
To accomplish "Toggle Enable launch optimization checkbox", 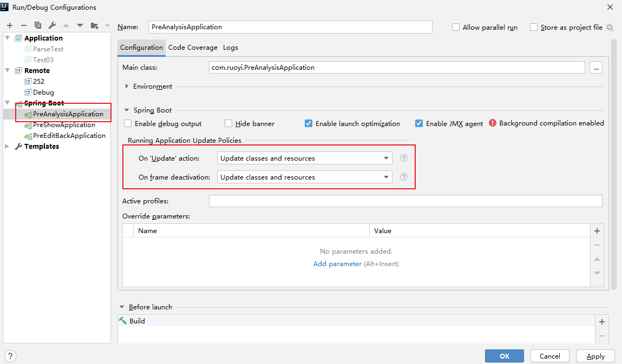I will (309, 123).
